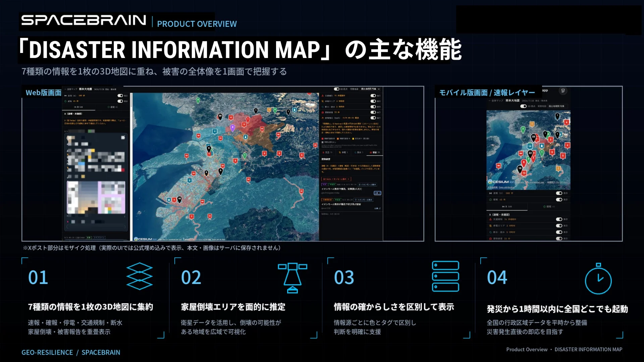
Task: Toggle 停電エリア layer in Web right panel
Action: (x=373, y=101)
